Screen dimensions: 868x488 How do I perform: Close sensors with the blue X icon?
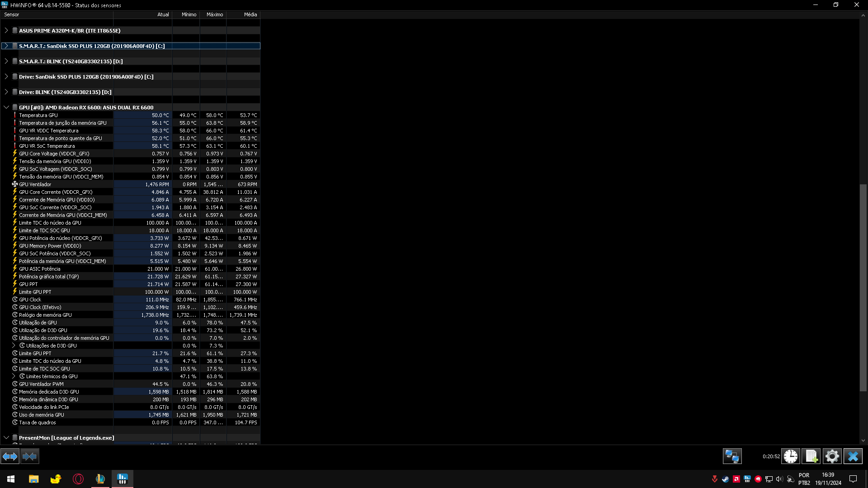(x=853, y=456)
